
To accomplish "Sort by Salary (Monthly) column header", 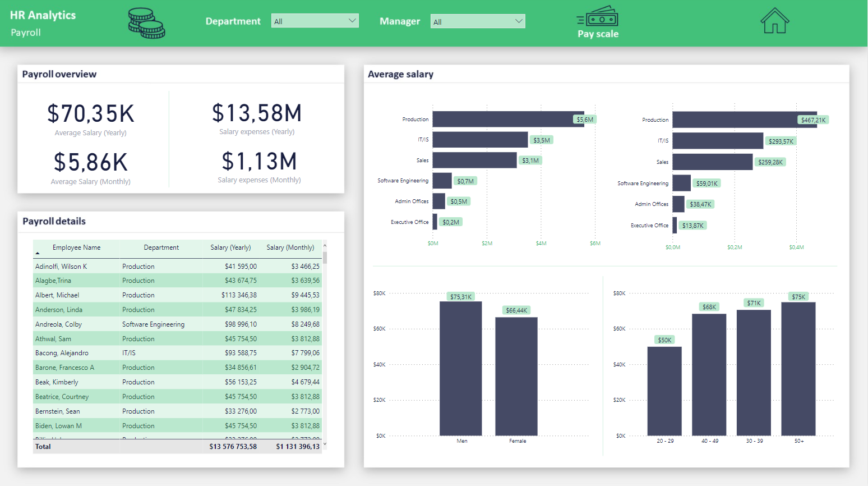I will 290,247.
